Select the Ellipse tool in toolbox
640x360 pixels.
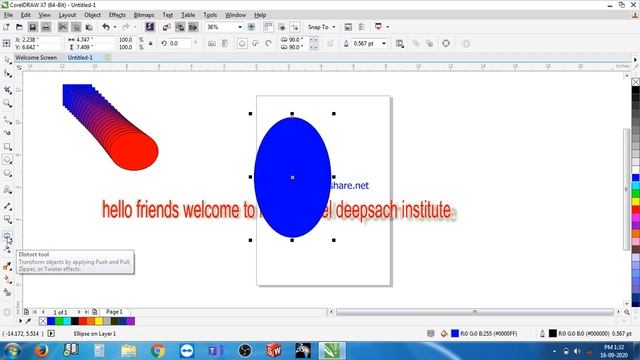click(7, 160)
